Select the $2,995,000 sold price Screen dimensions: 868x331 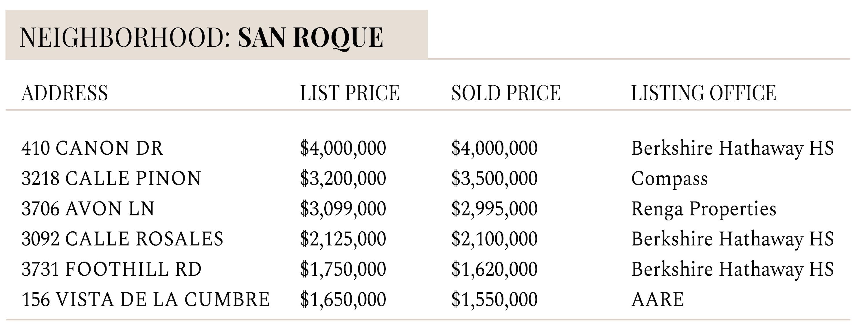click(x=494, y=209)
